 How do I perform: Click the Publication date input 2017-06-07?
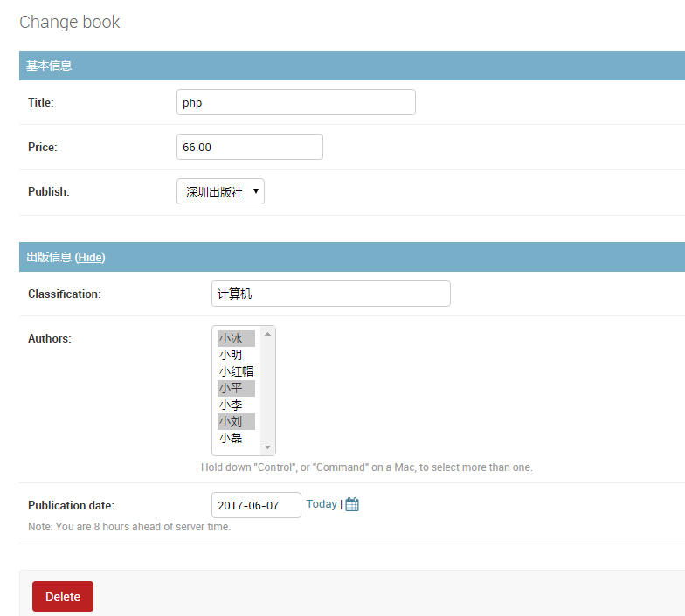click(x=256, y=505)
